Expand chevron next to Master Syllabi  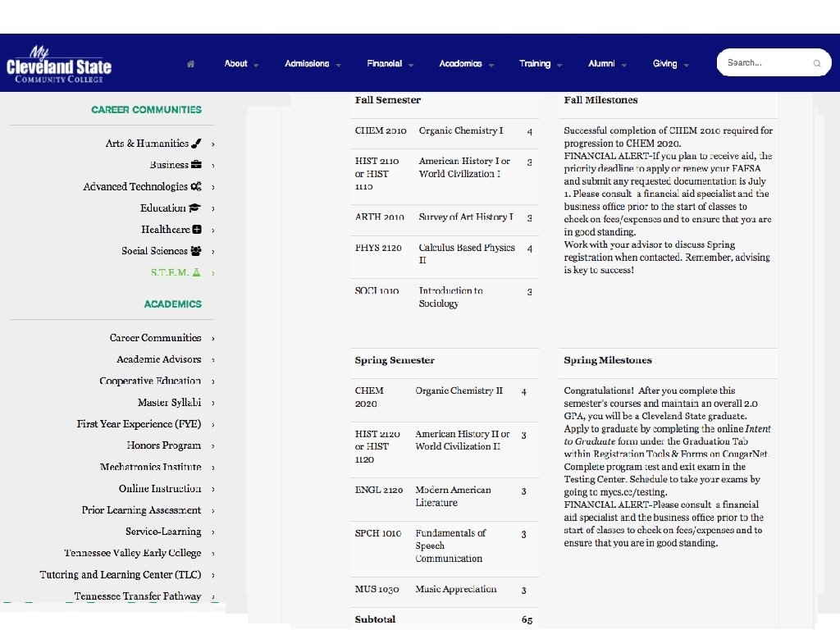pyautogui.click(x=213, y=403)
